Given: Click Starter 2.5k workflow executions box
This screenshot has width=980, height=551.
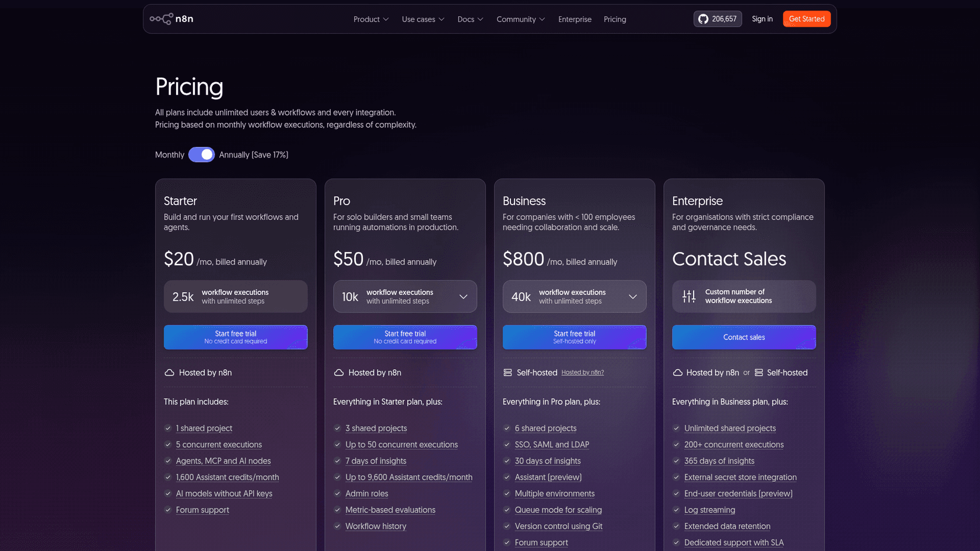Looking at the screenshot, I should [236, 296].
